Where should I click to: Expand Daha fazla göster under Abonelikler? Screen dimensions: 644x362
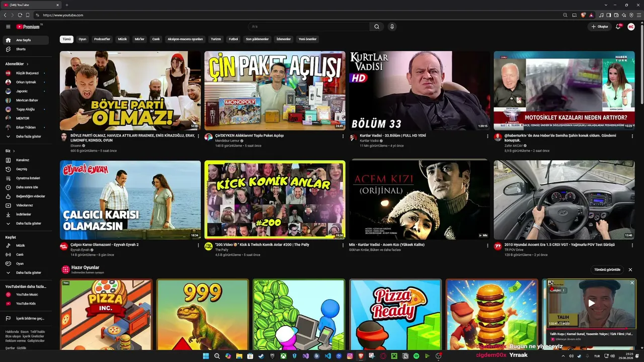26,136
